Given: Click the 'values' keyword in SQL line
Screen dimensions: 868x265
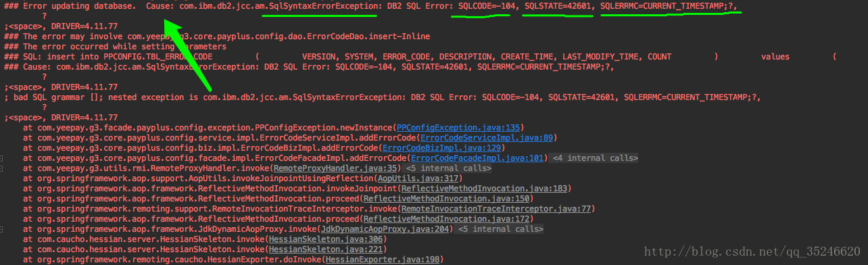Looking at the screenshot, I should 775,57.
